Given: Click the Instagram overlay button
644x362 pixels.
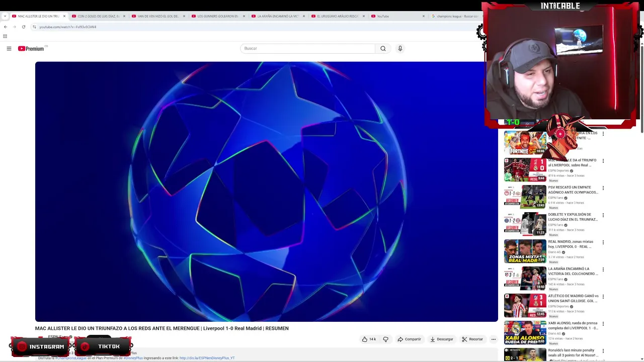Looking at the screenshot, I should click(40, 346).
